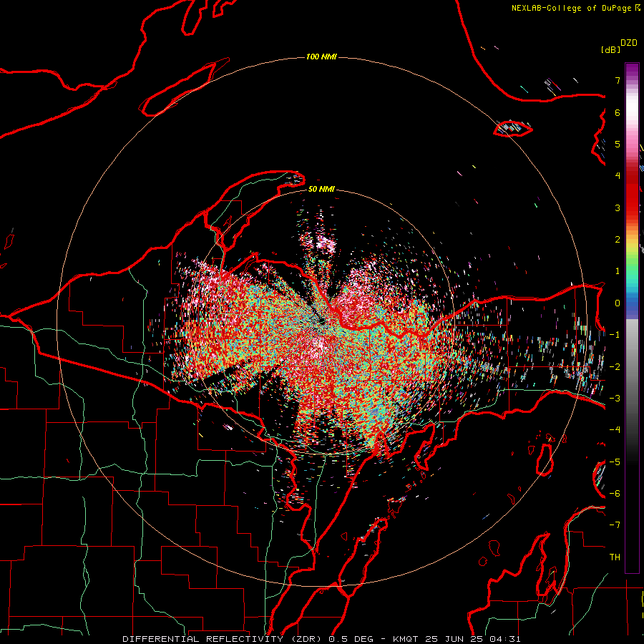The width and height of the screenshot is (644, 644).
Task: Click the 0 tick on the dB scale
Action: [x=618, y=303]
